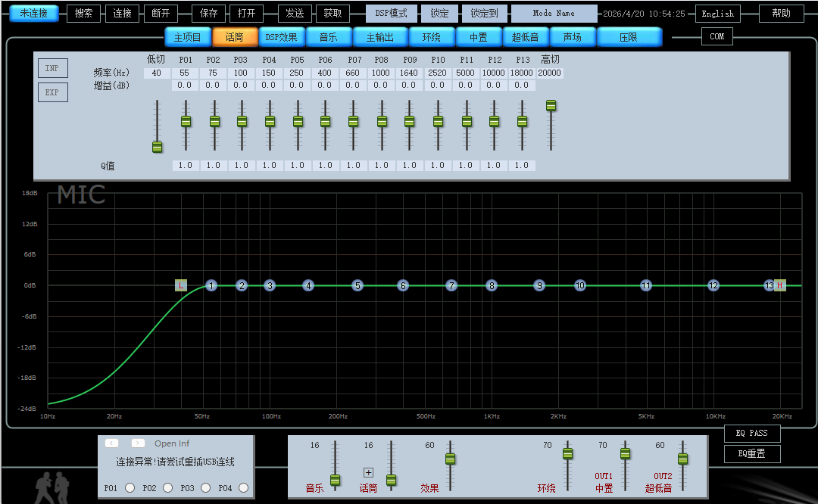The image size is (818, 504).
Task: Open the COM port selector
Action: tap(717, 36)
